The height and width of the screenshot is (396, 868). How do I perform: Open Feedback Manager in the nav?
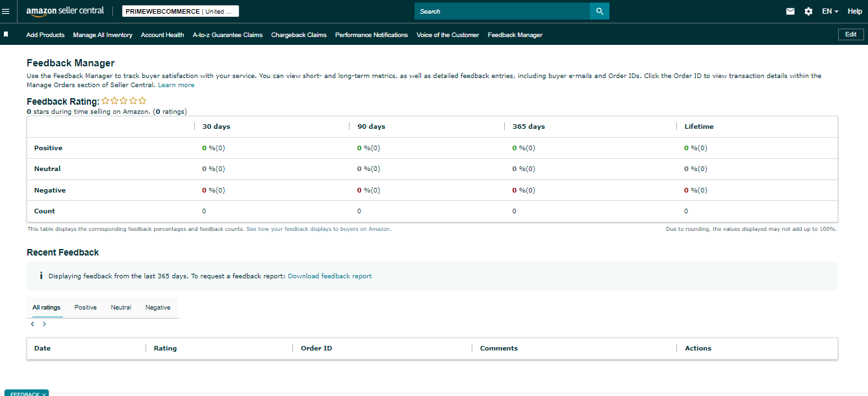(x=515, y=35)
